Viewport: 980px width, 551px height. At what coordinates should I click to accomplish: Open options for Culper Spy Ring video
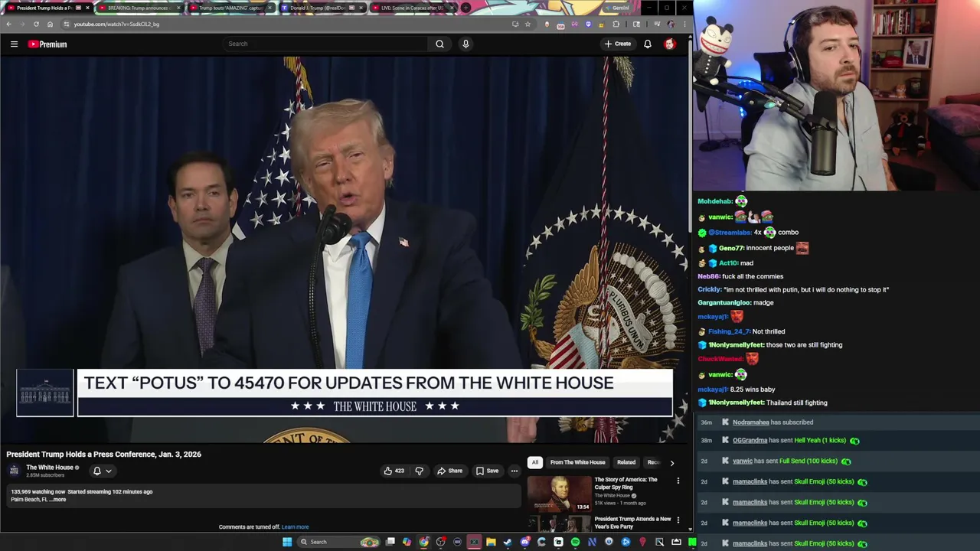tap(678, 481)
